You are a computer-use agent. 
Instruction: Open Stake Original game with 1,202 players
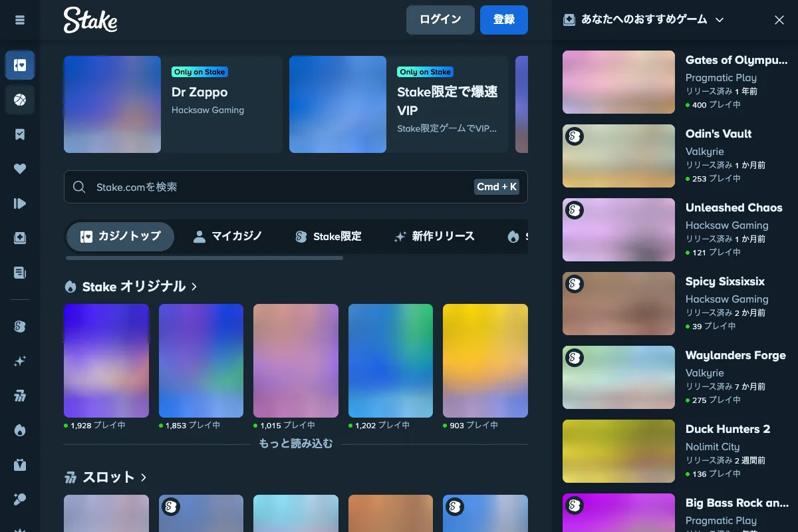(x=390, y=360)
